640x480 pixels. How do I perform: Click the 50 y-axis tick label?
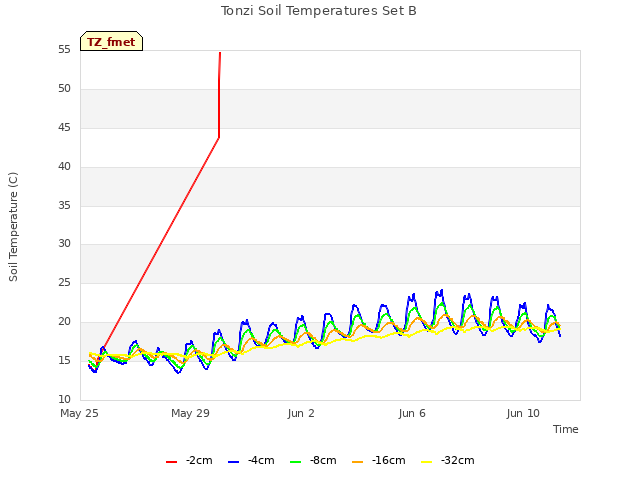coord(64,89)
